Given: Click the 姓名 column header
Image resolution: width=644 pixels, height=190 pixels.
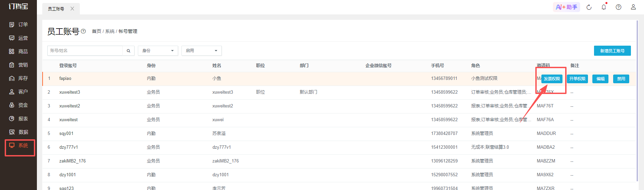Looking at the screenshot, I should (x=217, y=65).
